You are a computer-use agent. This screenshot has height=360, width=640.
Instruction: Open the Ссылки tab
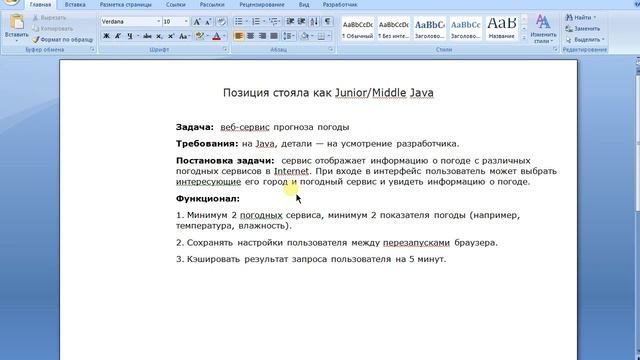(176, 4)
